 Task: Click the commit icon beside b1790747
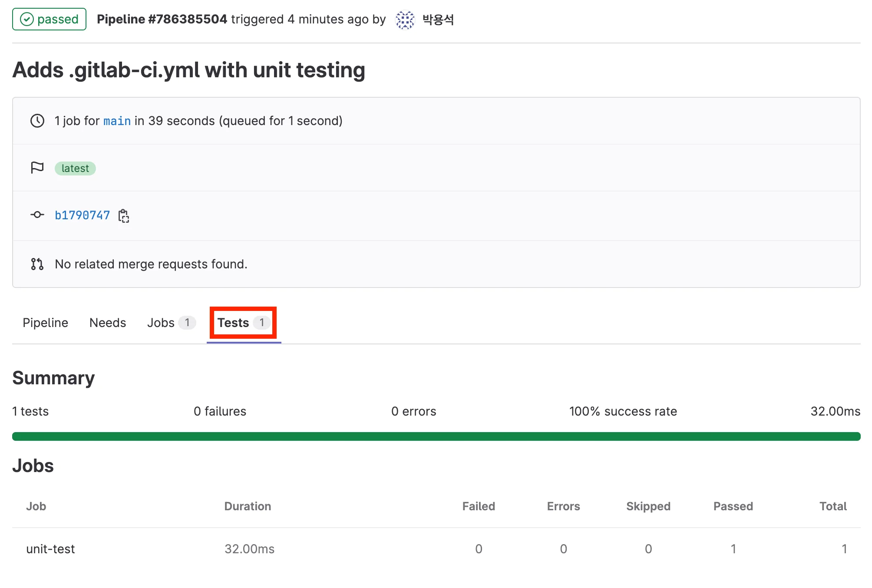[37, 215]
